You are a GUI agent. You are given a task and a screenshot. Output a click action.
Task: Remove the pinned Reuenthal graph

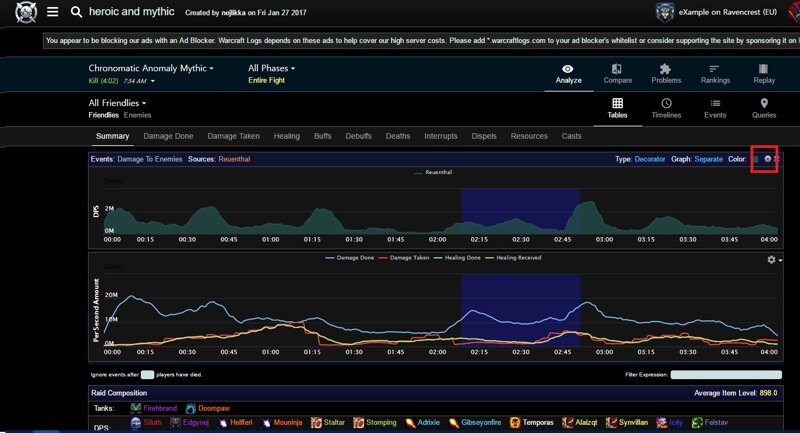777,159
